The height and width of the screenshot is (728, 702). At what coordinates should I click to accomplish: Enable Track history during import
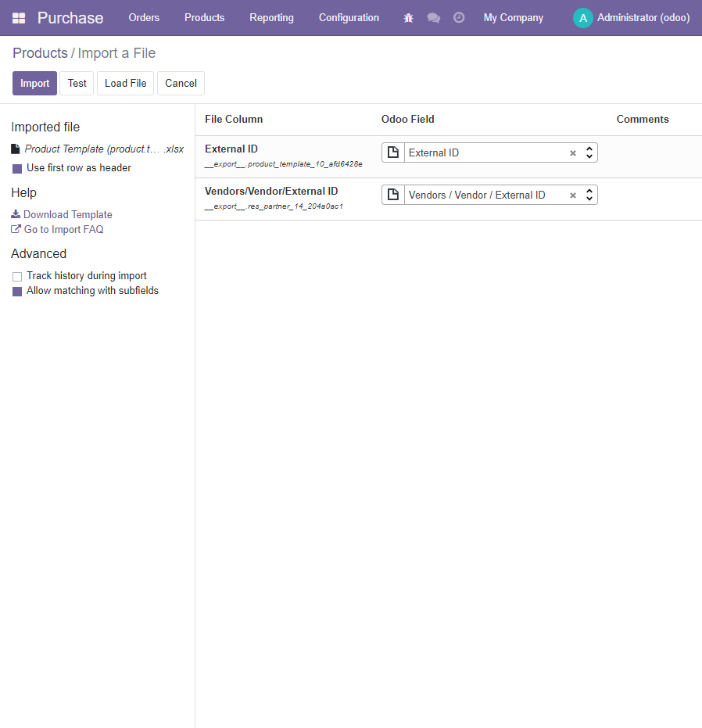click(17, 277)
